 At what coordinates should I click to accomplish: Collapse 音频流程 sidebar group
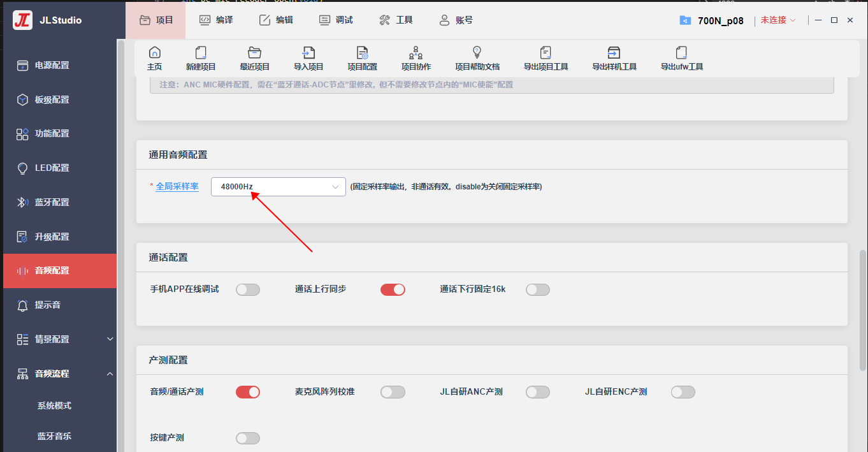[59, 374]
